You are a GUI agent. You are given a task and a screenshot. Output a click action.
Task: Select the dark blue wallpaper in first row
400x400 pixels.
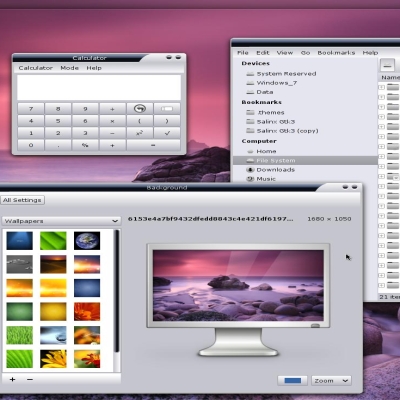[19, 240]
